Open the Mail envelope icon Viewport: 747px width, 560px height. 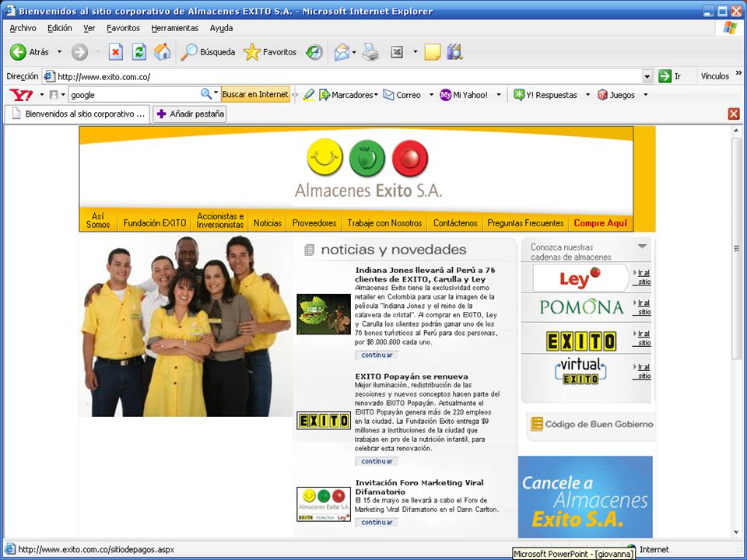tap(342, 52)
